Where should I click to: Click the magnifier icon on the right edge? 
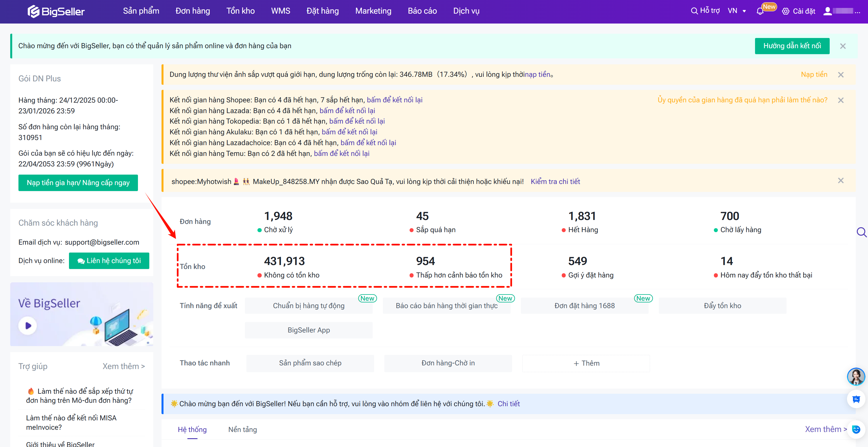pos(862,232)
